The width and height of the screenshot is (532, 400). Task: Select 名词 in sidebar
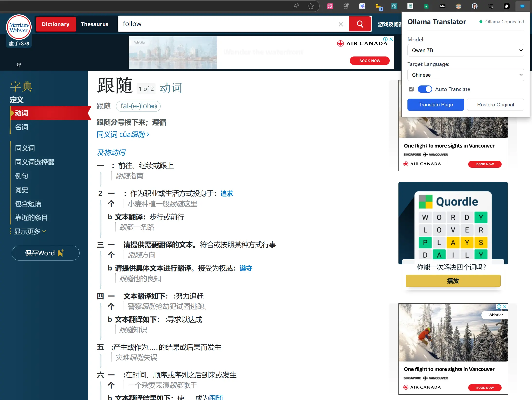[x=21, y=127]
